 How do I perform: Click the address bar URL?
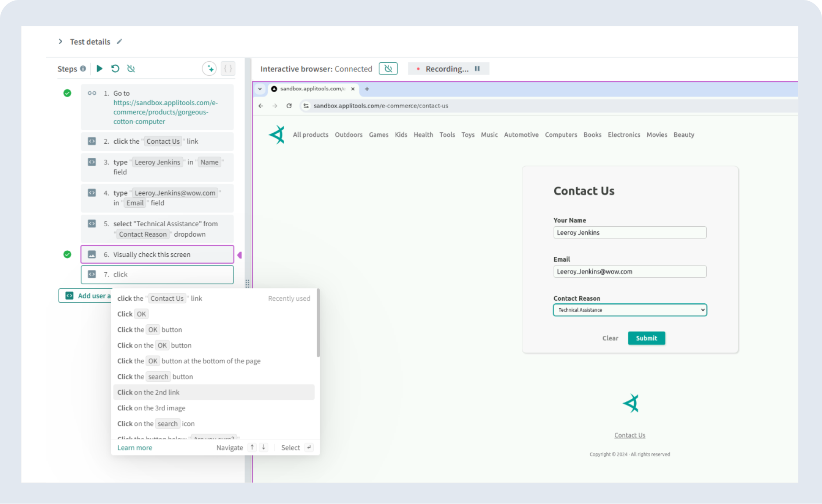click(381, 106)
